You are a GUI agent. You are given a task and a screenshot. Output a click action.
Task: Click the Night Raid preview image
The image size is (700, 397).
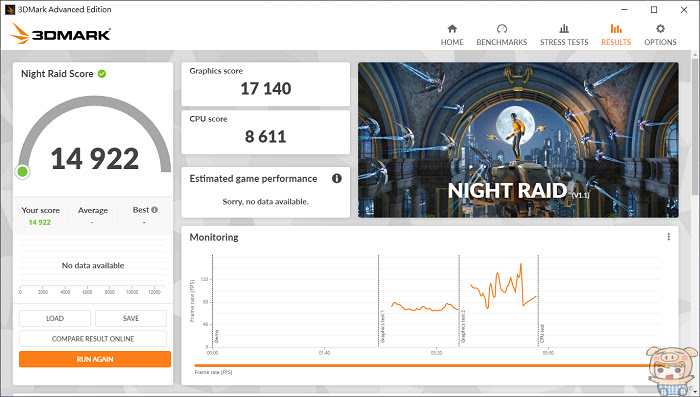coord(518,140)
